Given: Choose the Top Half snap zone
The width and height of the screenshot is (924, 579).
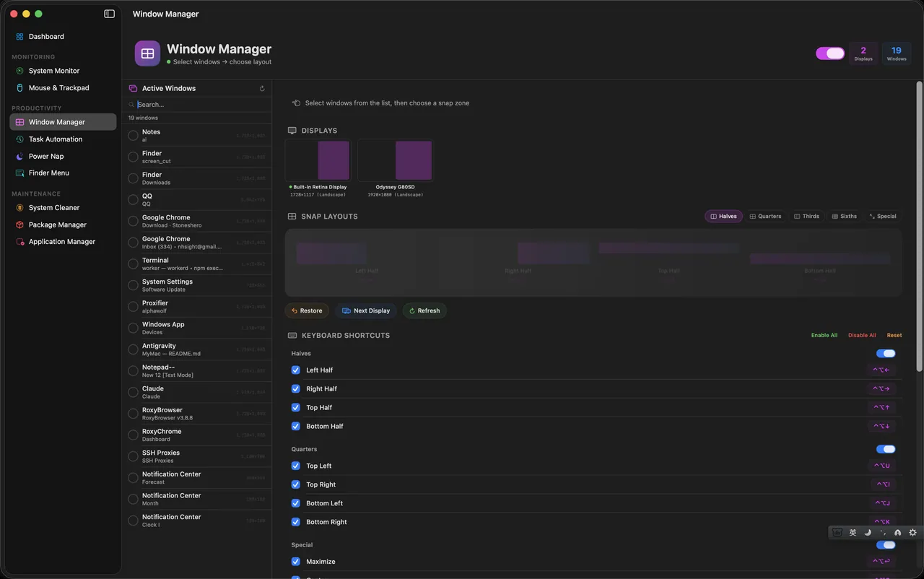Looking at the screenshot, I should pos(669,262).
